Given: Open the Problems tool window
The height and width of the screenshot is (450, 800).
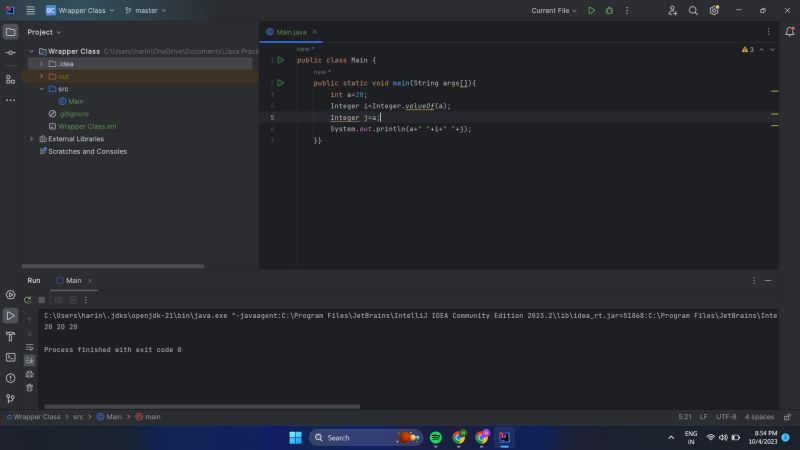Looking at the screenshot, I should point(10,379).
